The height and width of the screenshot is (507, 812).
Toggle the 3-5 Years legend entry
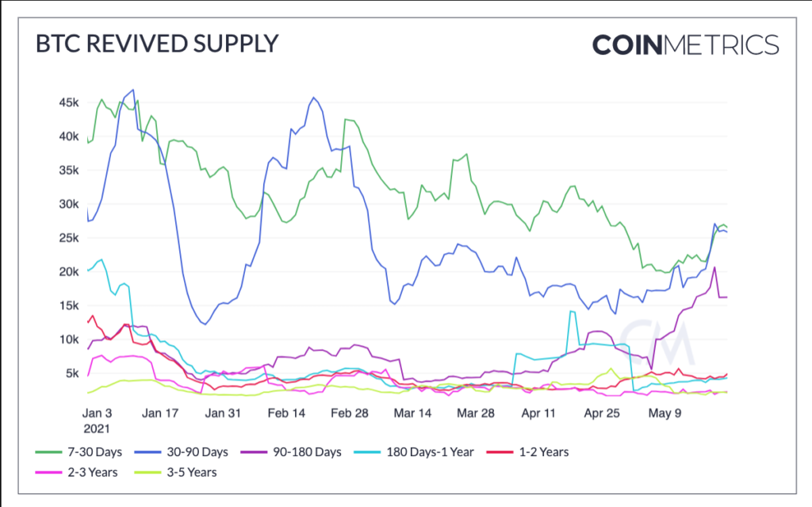click(x=175, y=472)
